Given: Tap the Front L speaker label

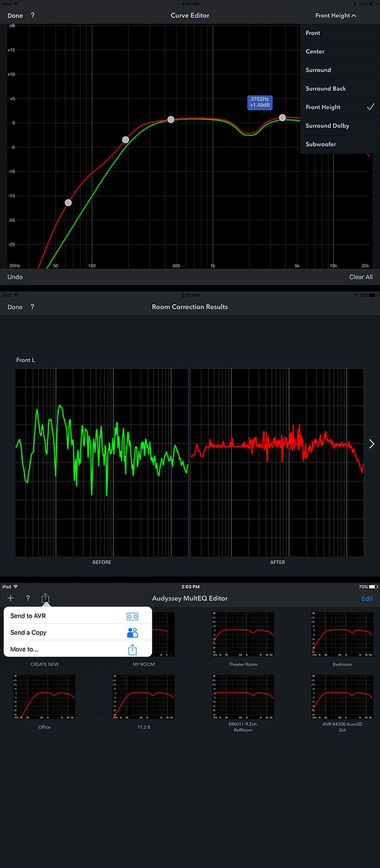Looking at the screenshot, I should (x=26, y=360).
